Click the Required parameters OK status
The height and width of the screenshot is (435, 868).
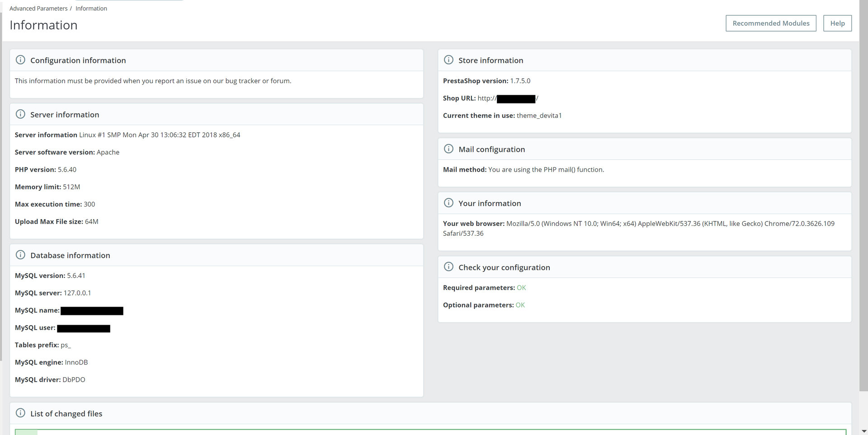click(x=521, y=288)
